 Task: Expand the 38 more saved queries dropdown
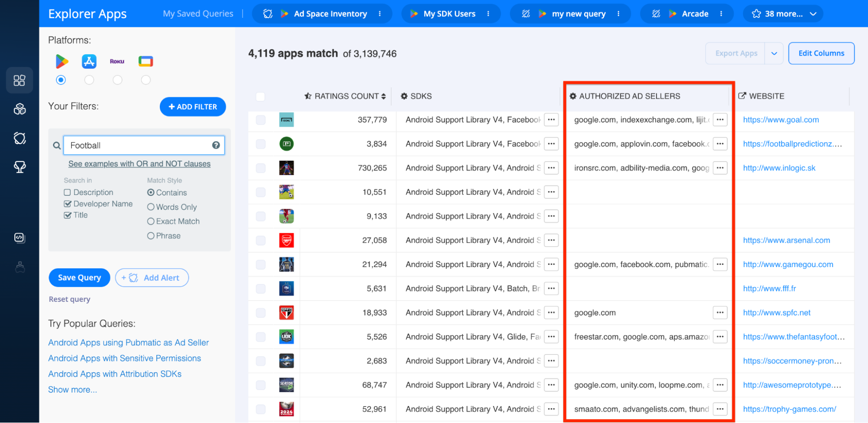782,14
